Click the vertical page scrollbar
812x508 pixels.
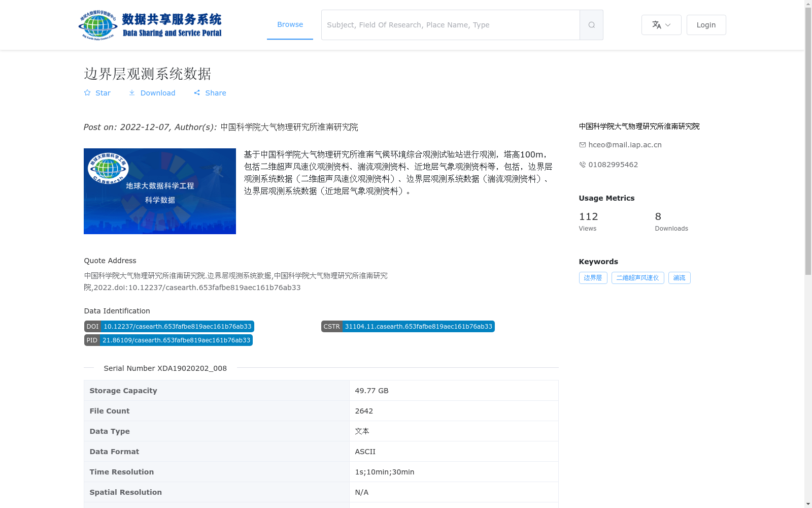click(x=808, y=141)
